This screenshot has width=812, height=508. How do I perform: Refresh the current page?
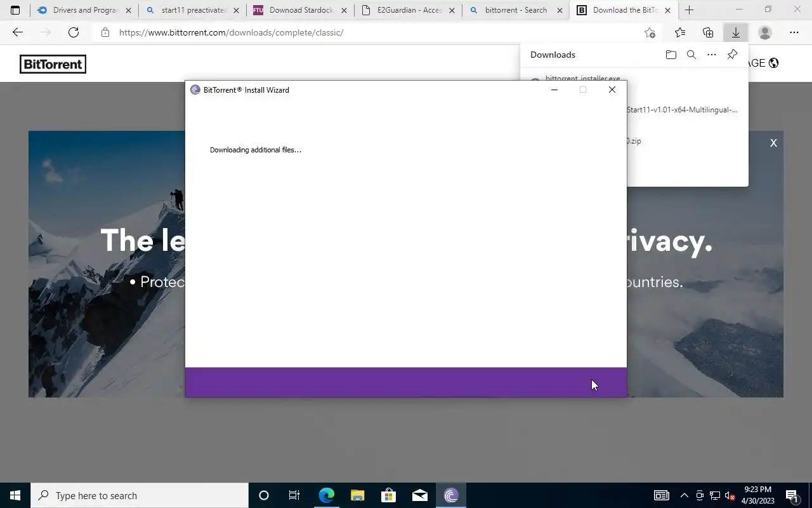point(74,32)
